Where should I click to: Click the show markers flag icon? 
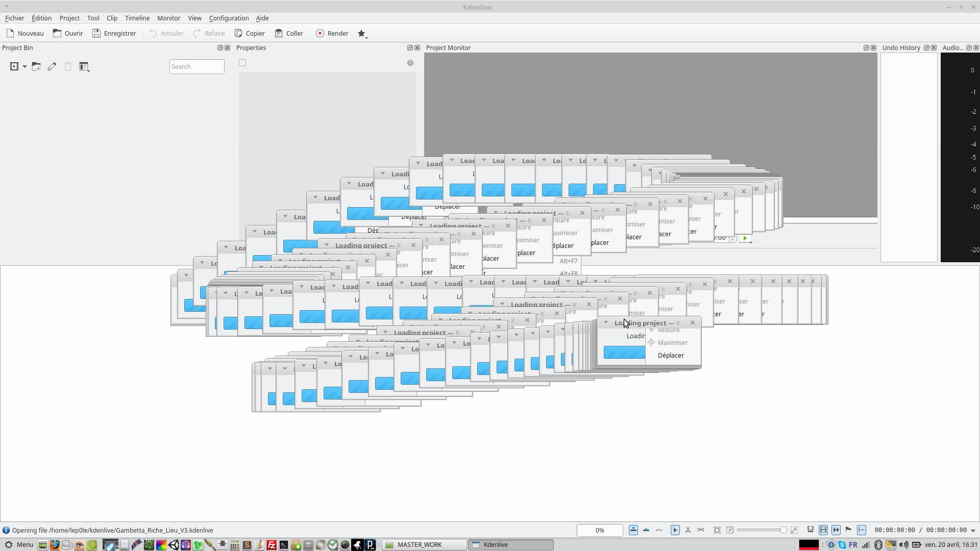click(848, 530)
